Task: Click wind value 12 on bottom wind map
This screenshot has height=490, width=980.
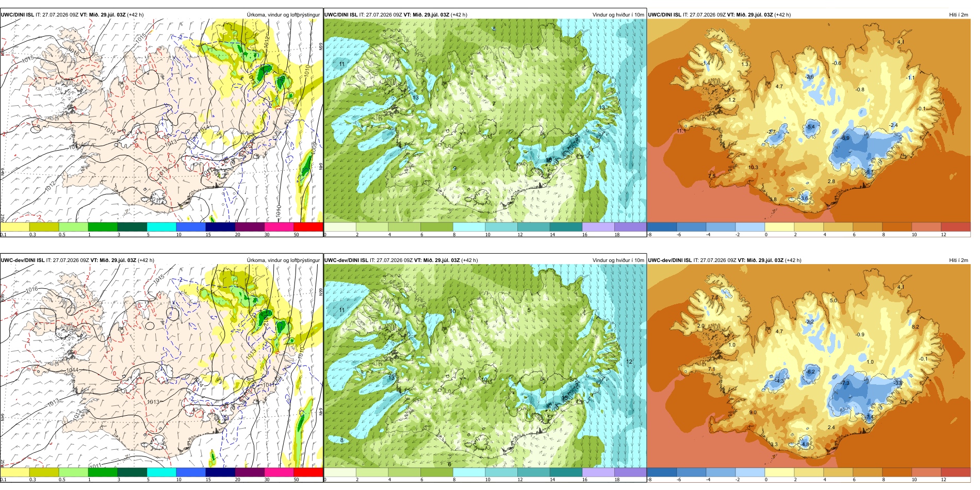Action: 629,362
